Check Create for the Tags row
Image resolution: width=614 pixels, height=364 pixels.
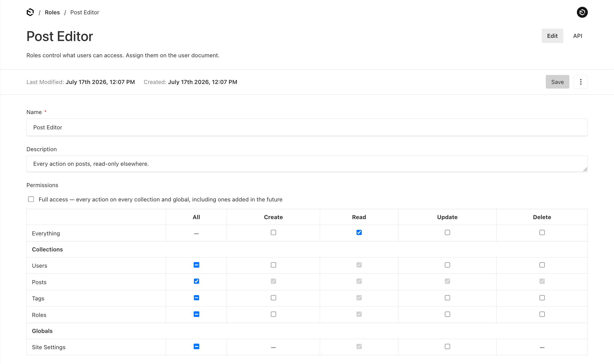pyautogui.click(x=273, y=298)
